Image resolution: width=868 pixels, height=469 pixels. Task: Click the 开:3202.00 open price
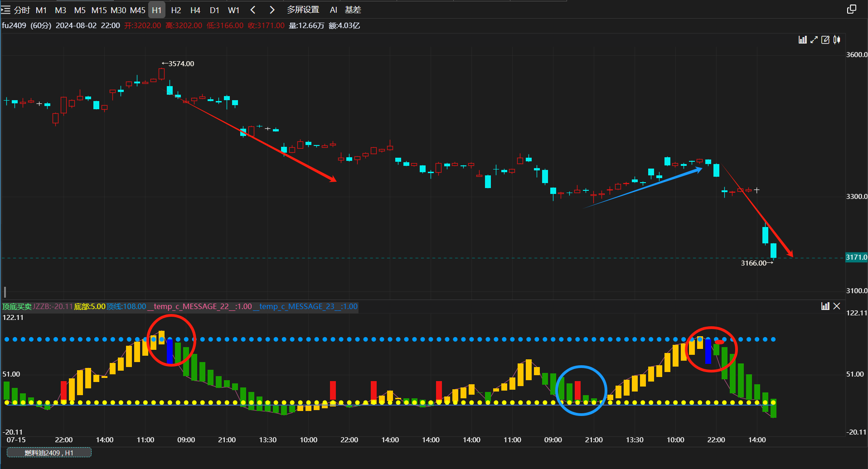pos(143,26)
